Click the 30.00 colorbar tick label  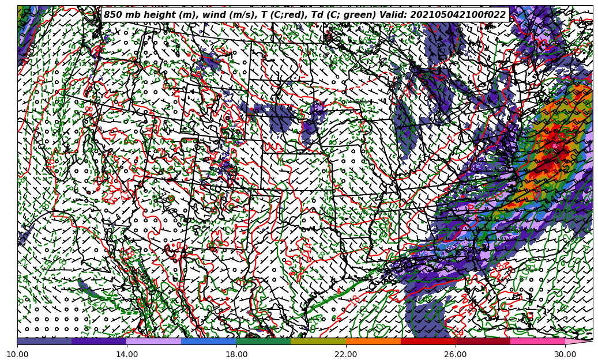pyautogui.click(x=565, y=354)
